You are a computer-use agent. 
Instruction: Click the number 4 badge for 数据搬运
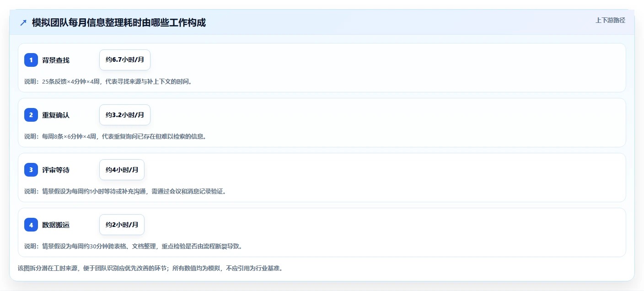point(31,225)
